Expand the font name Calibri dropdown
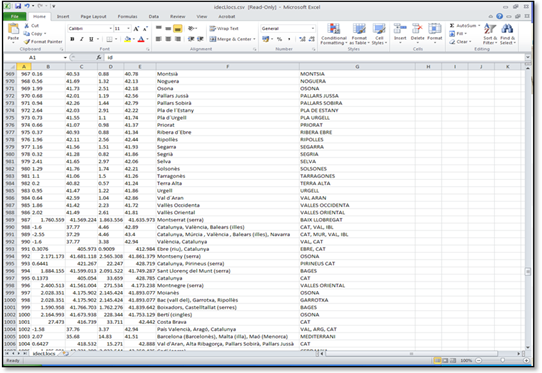Image resolution: width=542 pixels, height=373 pixels. point(111,28)
